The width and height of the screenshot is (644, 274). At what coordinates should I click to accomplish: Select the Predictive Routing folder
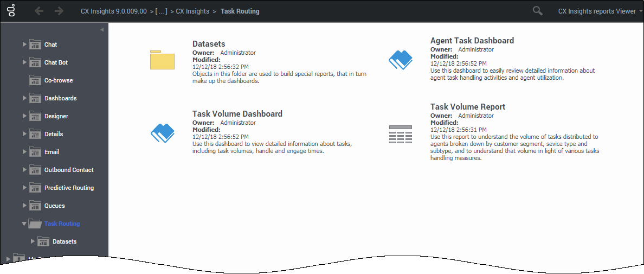(x=69, y=188)
